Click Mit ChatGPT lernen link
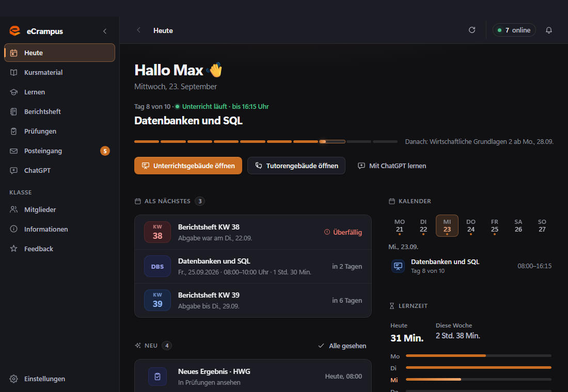 pyautogui.click(x=392, y=166)
